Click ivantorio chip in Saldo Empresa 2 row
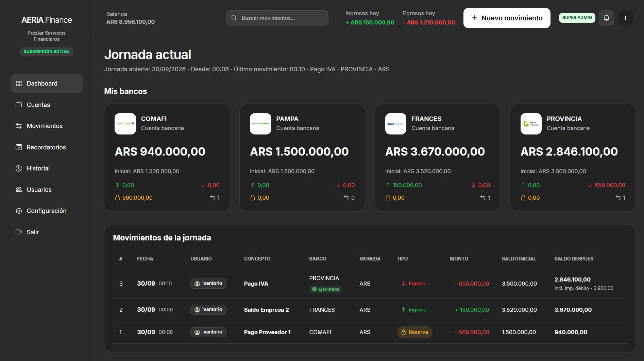The width and height of the screenshot is (644, 361). 208,310
